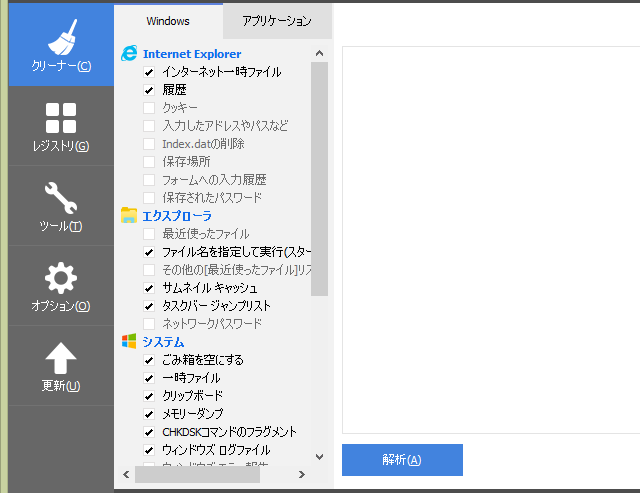
Task: Enable the 保存場所 checkbox
Action: pos(149,162)
